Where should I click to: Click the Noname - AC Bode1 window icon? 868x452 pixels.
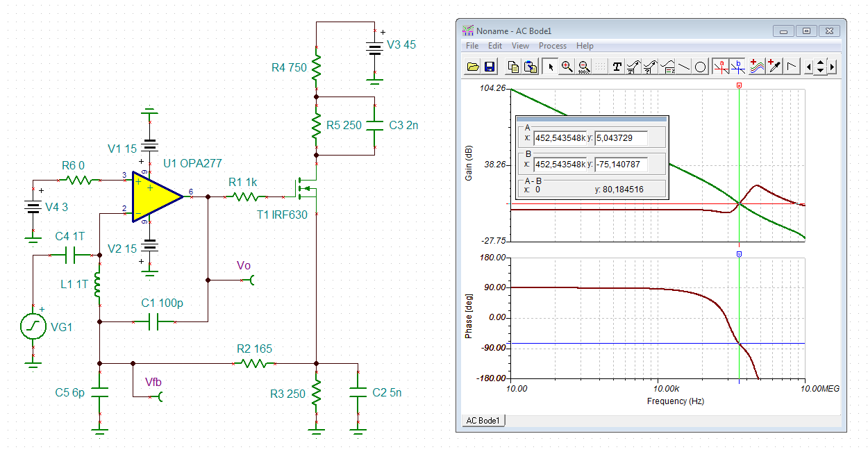pyautogui.click(x=468, y=31)
